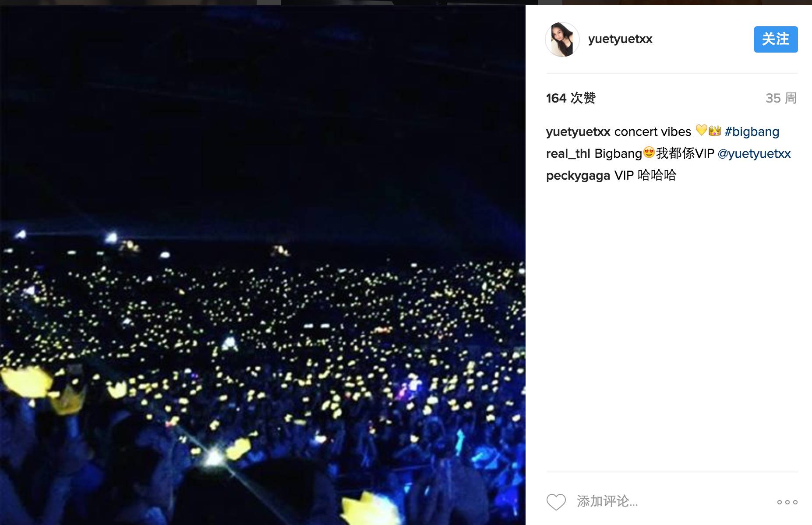Like the post with the heart icon

[x=556, y=502]
